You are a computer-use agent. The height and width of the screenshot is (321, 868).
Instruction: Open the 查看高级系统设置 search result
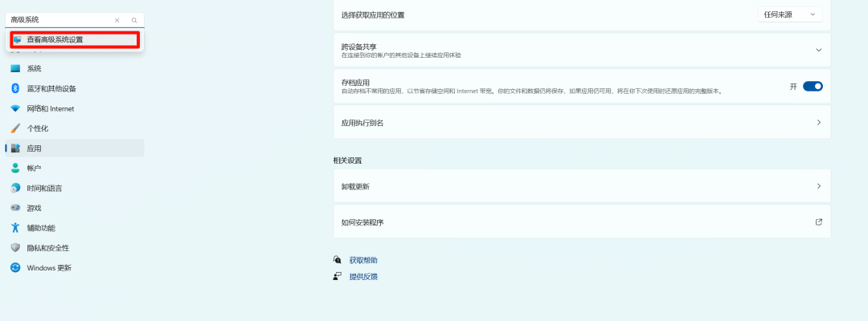[75, 40]
